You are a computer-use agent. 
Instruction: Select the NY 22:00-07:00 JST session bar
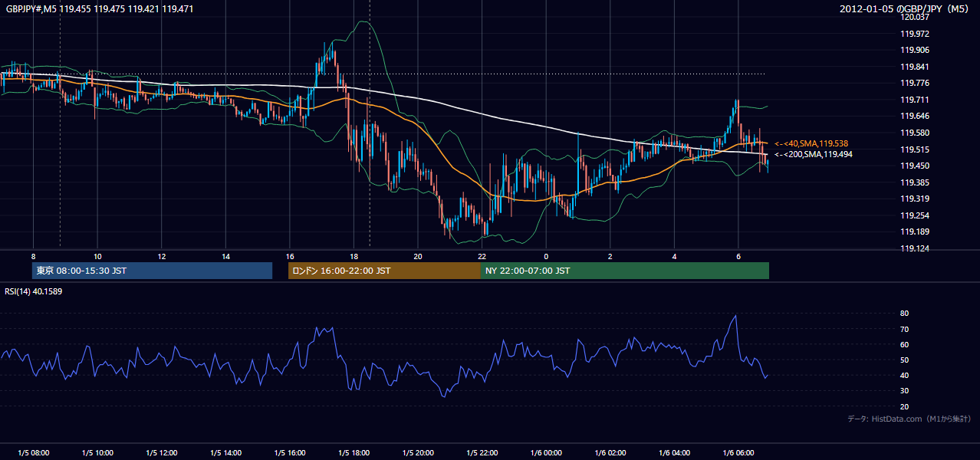click(625, 271)
